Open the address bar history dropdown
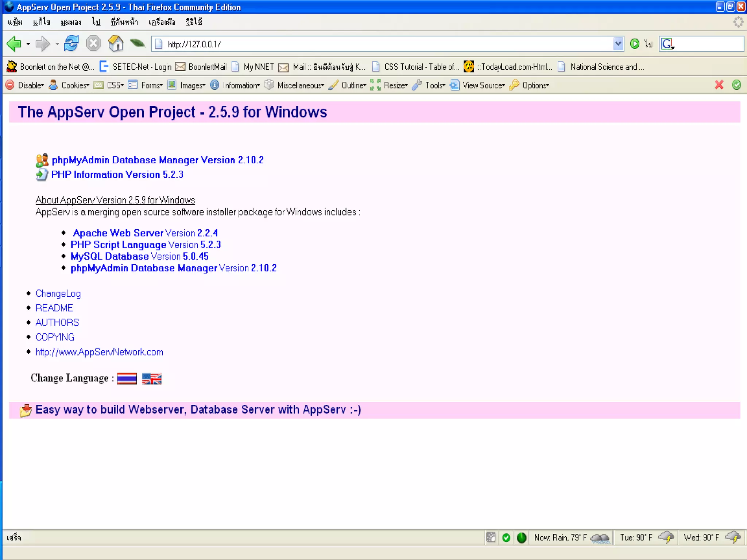The image size is (747, 560). (618, 44)
